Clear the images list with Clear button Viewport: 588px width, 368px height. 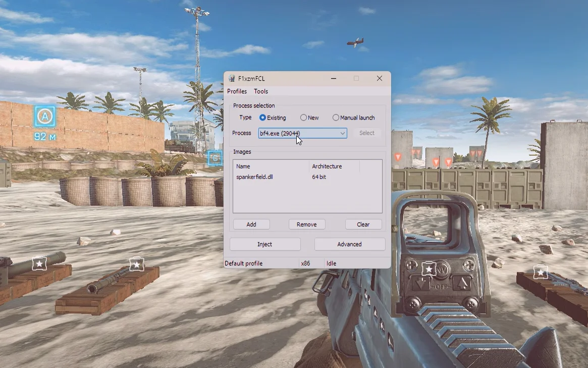point(363,225)
